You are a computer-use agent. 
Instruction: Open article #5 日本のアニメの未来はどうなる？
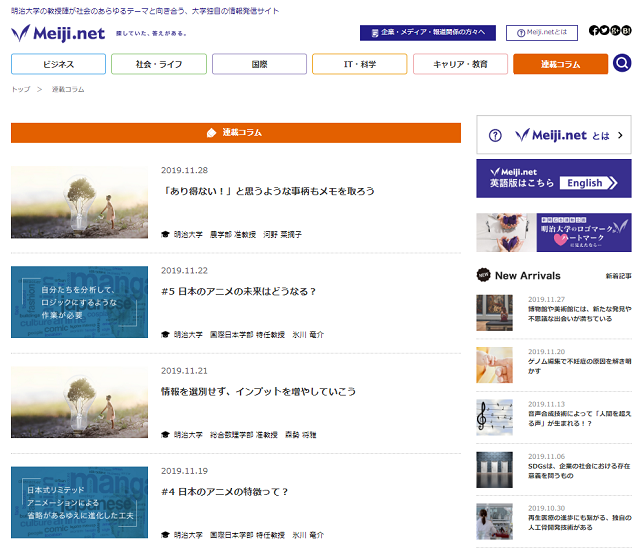coord(239,291)
